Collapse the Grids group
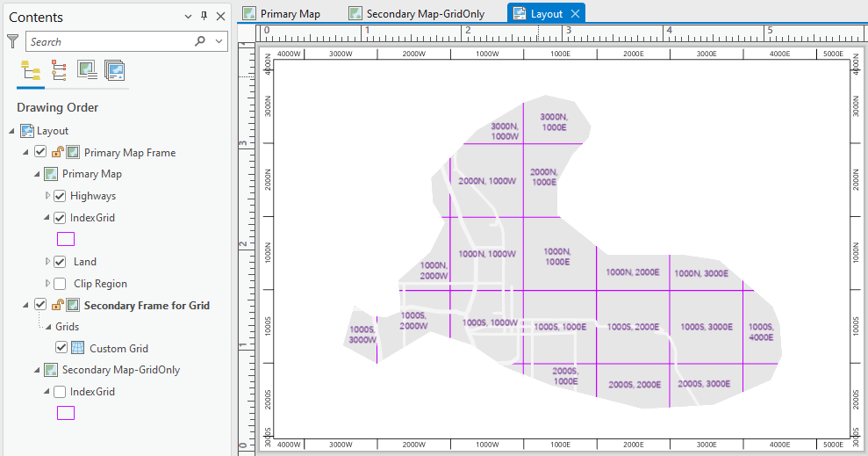This screenshot has height=456, width=868. [x=48, y=327]
